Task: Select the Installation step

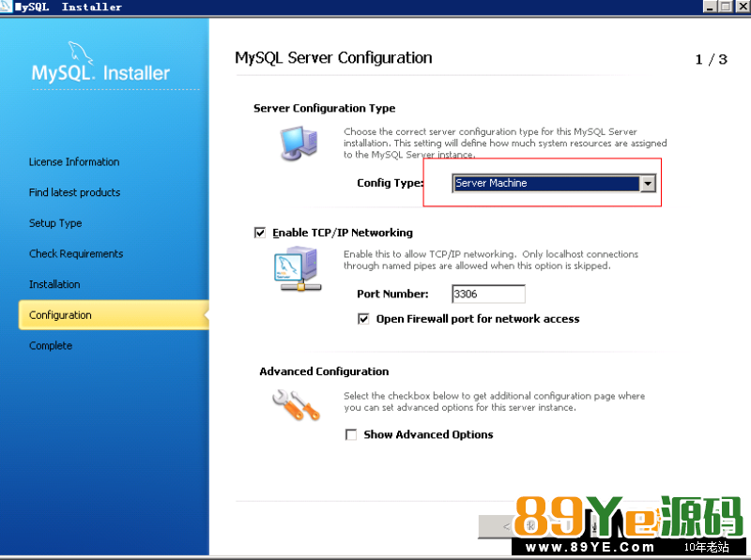Action: click(x=54, y=284)
